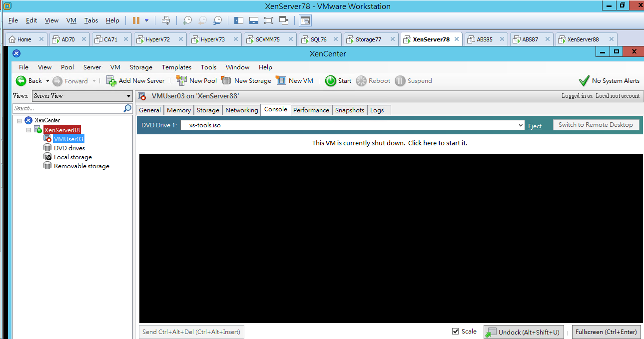The width and height of the screenshot is (644, 339).
Task: Open the Server View dropdown
Action: (x=82, y=96)
